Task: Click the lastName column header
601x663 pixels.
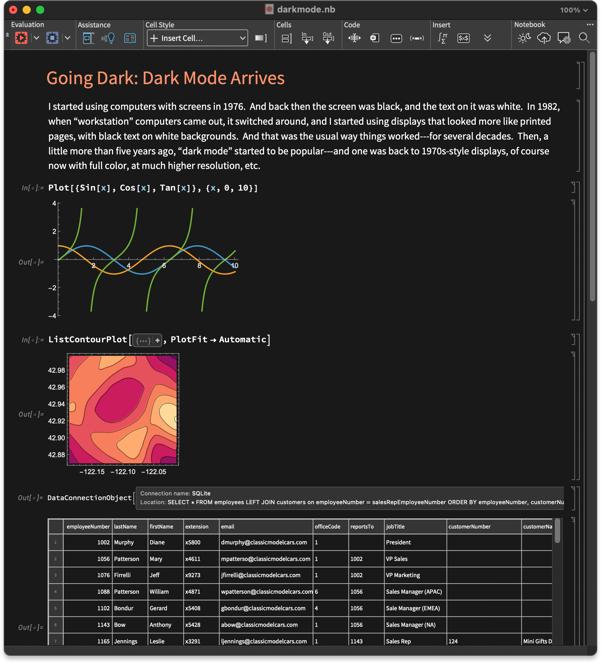Action: (x=129, y=527)
